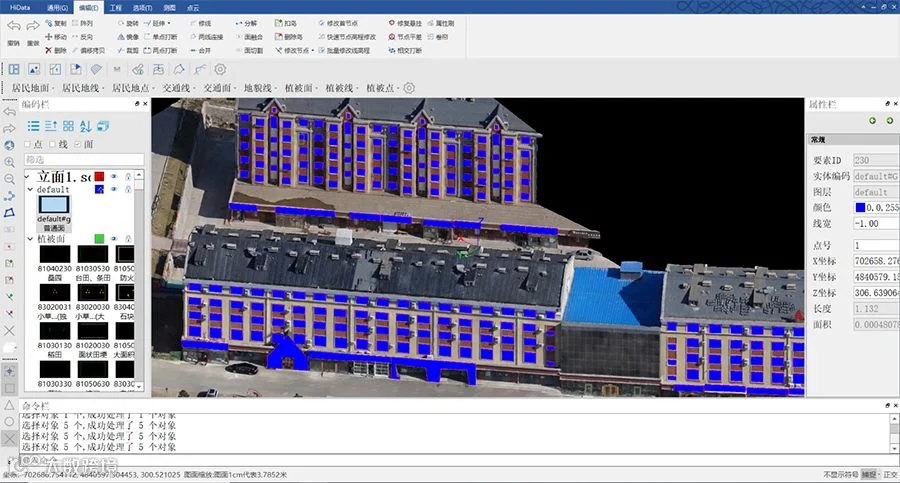
Task: Toggle the 面 (area) filter checkbox
Action: (x=77, y=144)
